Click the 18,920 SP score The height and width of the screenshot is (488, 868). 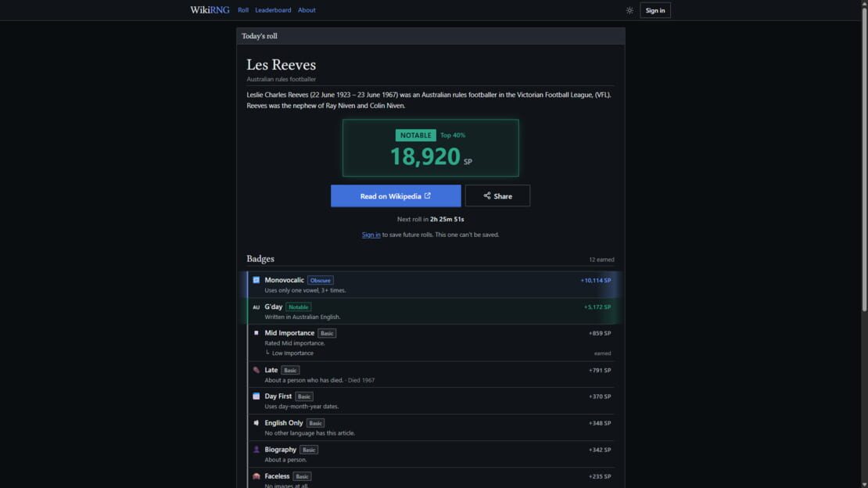pos(431,156)
